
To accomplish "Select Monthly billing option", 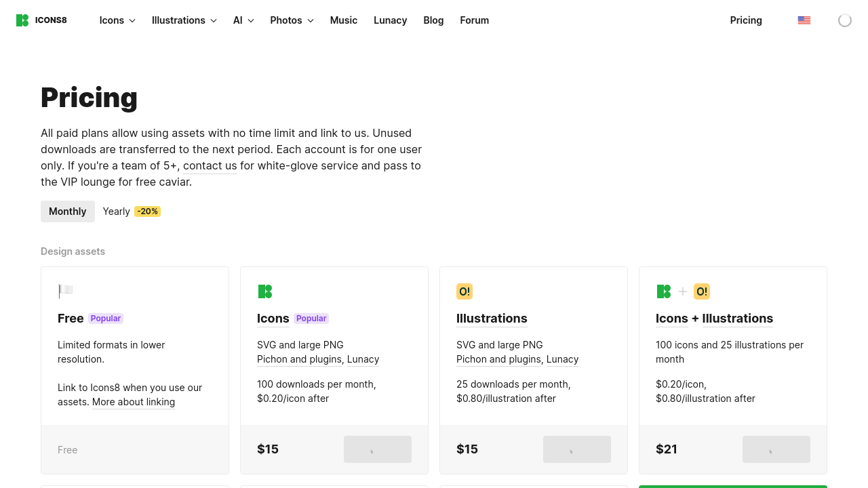I will click(x=68, y=211).
